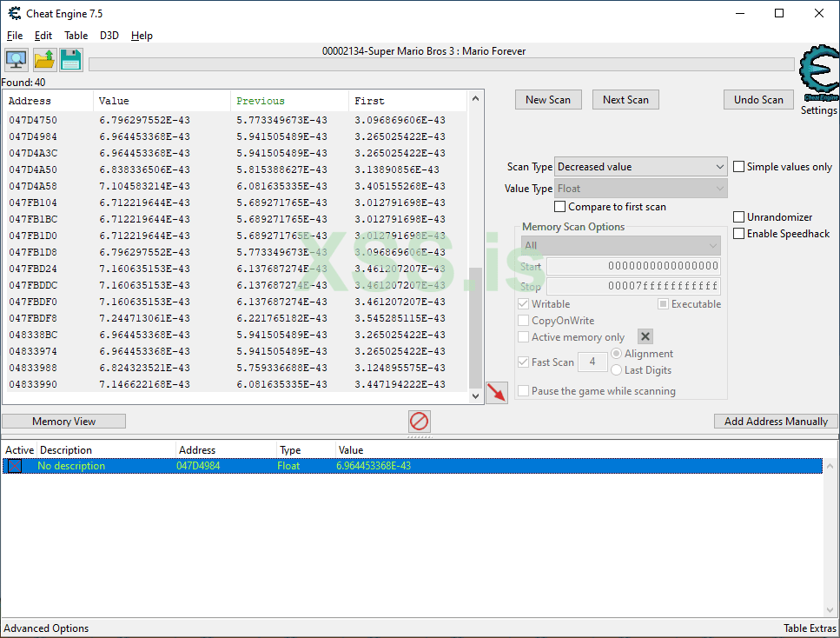Click the scan progress bar
840x638 pixels.
coord(441,64)
